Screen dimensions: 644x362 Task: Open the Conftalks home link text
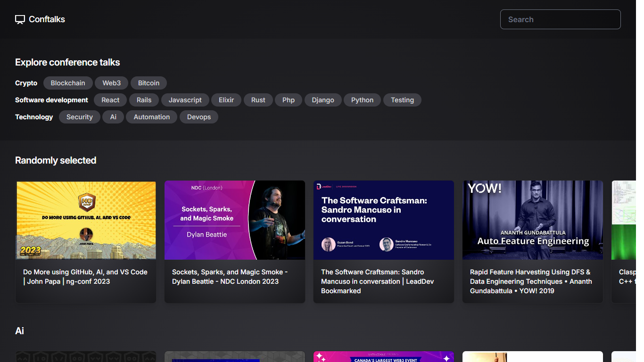point(47,19)
